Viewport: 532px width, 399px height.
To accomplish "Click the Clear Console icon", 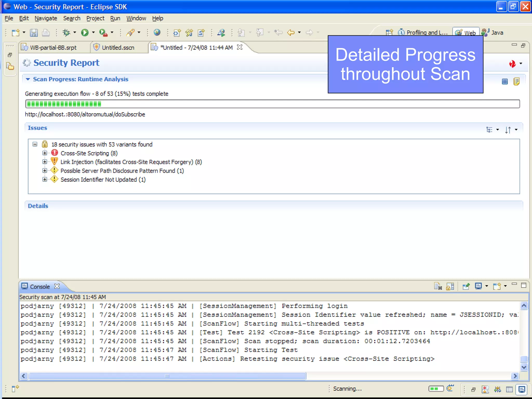I will [x=438, y=286].
